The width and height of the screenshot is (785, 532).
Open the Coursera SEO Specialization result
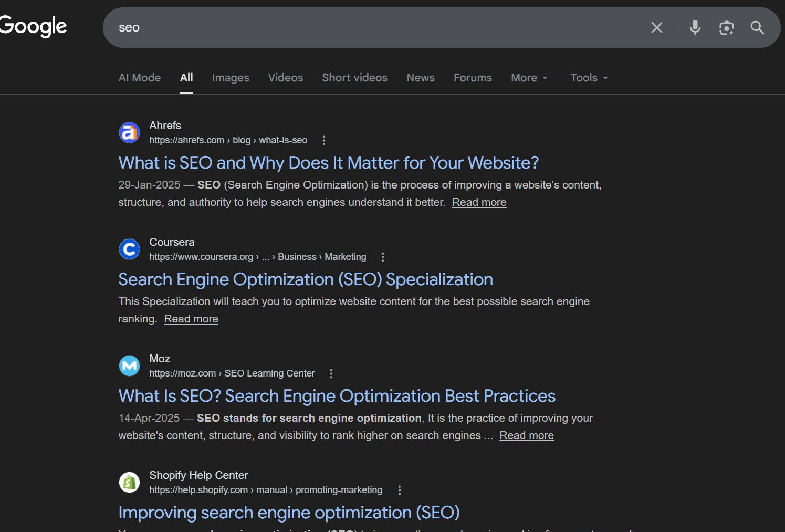click(306, 279)
